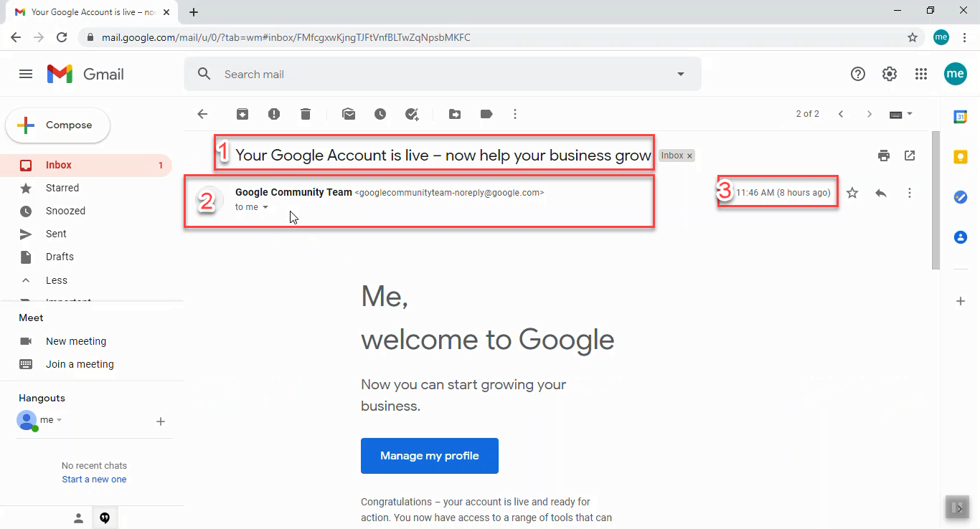Viewport: 980px width, 529px height.
Task: Open the Gmail hamburger navigation menu
Action: [x=25, y=74]
